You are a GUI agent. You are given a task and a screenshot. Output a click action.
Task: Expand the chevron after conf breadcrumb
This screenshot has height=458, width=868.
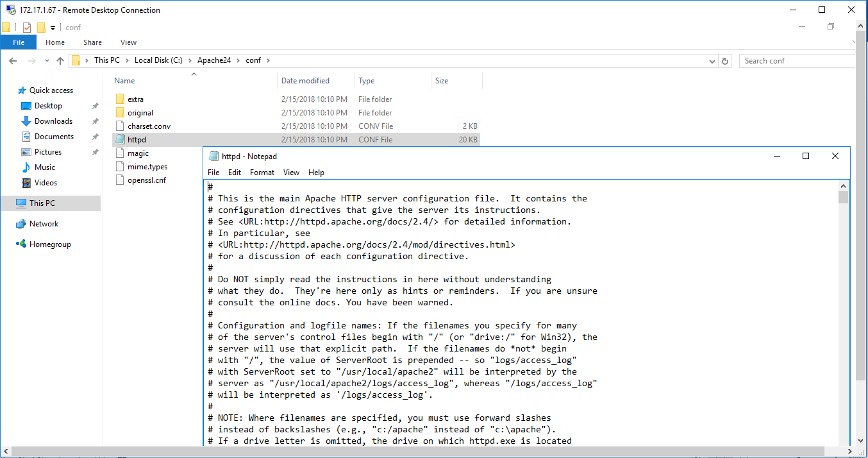pyautogui.click(x=267, y=60)
